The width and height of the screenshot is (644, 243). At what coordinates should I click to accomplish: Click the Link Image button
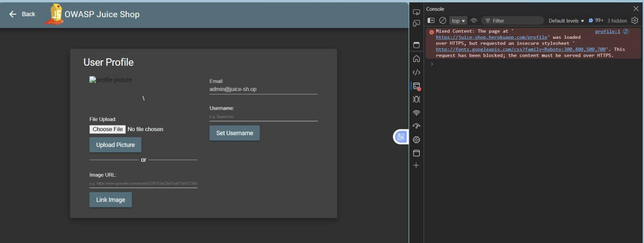[x=111, y=200]
